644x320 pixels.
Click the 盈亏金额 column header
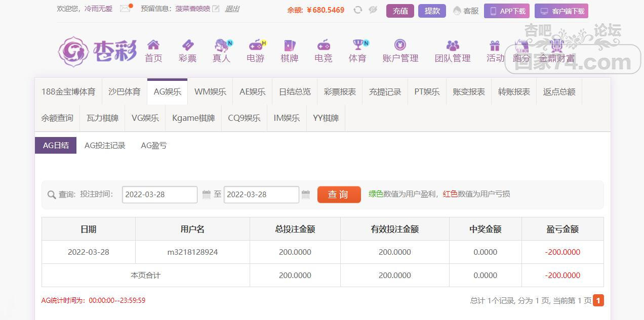click(x=562, y=229)
